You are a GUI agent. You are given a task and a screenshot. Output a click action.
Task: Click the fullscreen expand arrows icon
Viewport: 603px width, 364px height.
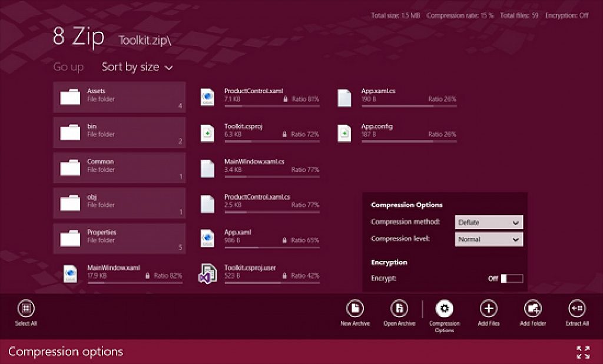[583, 352]
